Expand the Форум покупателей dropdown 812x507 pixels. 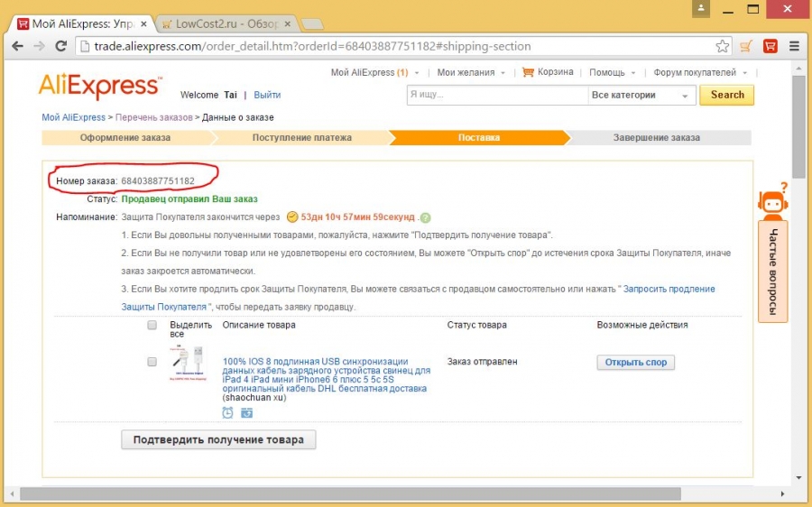744,73
